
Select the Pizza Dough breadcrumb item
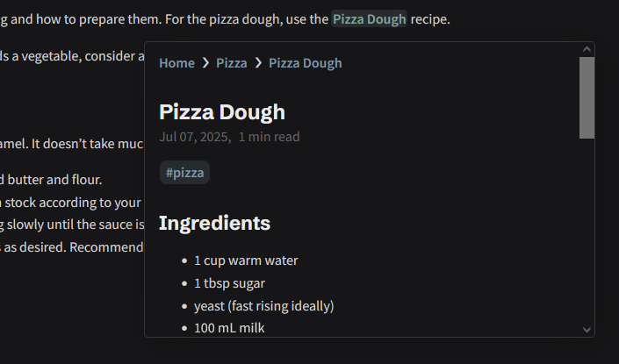[x=306, y=63]
